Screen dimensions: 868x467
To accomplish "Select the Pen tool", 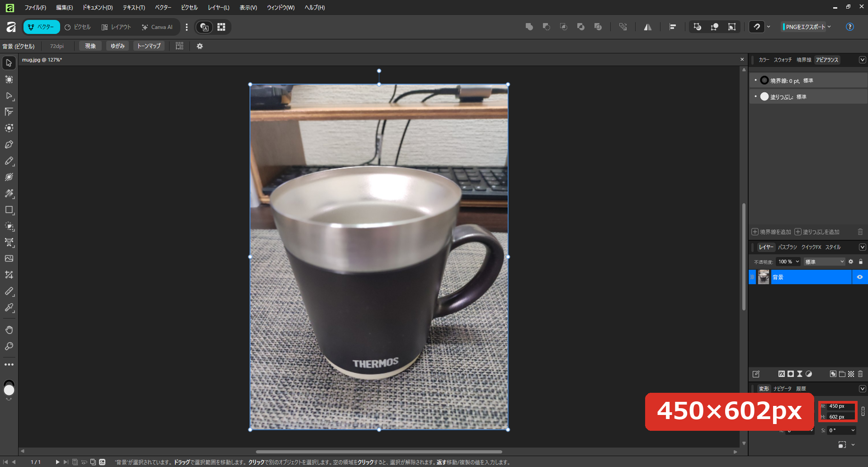I will (9, 144).
